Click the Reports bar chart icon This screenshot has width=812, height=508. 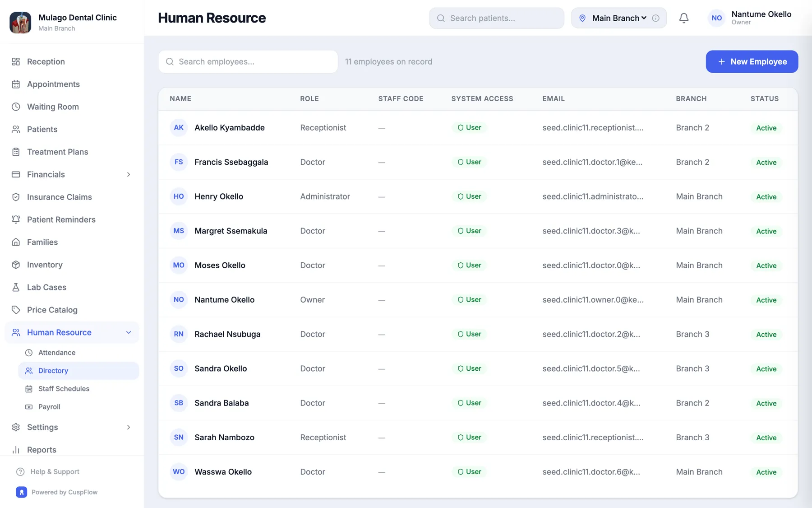click(16, 450)
